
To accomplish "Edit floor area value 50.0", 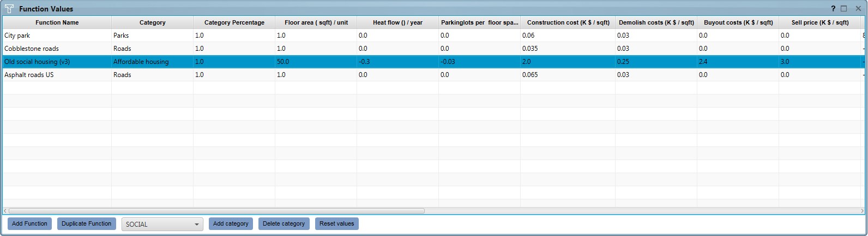I will 316,62.
